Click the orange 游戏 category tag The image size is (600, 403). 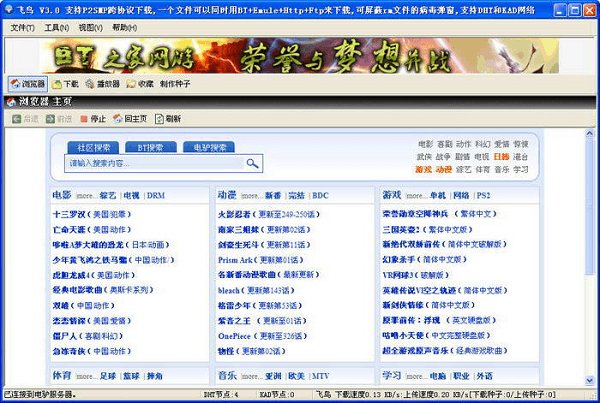[423, 169]
